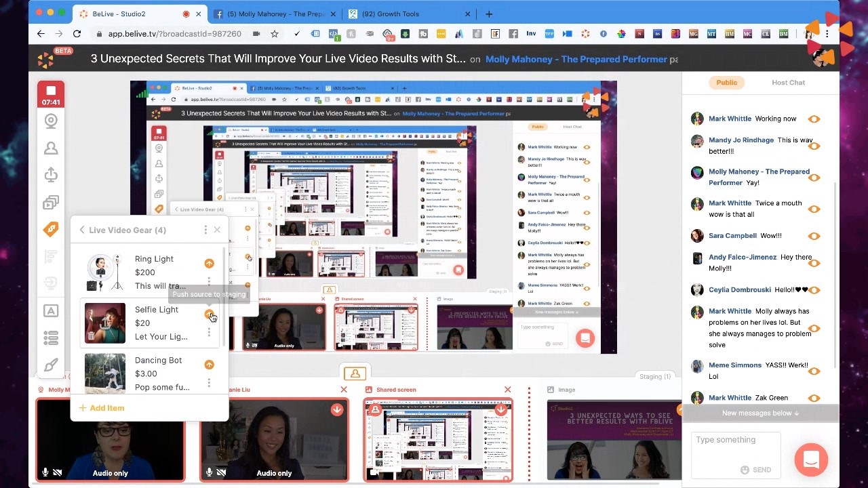Viewport: 868px width, 488px height.
Task: Click the Staging (1) label
Action: tap(655, 377)
